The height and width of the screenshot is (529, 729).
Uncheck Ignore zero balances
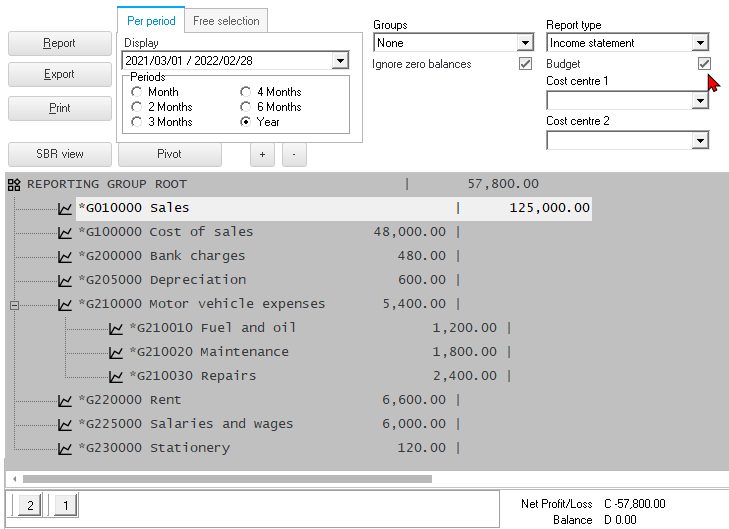coord(525,64)
